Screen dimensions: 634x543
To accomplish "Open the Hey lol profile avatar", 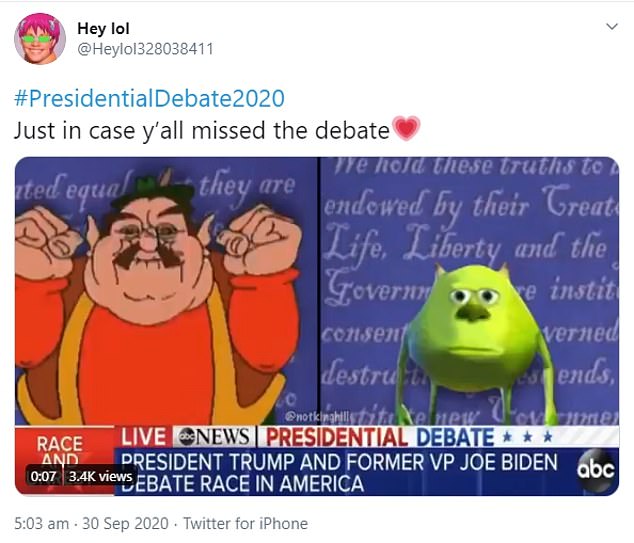I will click(x=40, y=39).
